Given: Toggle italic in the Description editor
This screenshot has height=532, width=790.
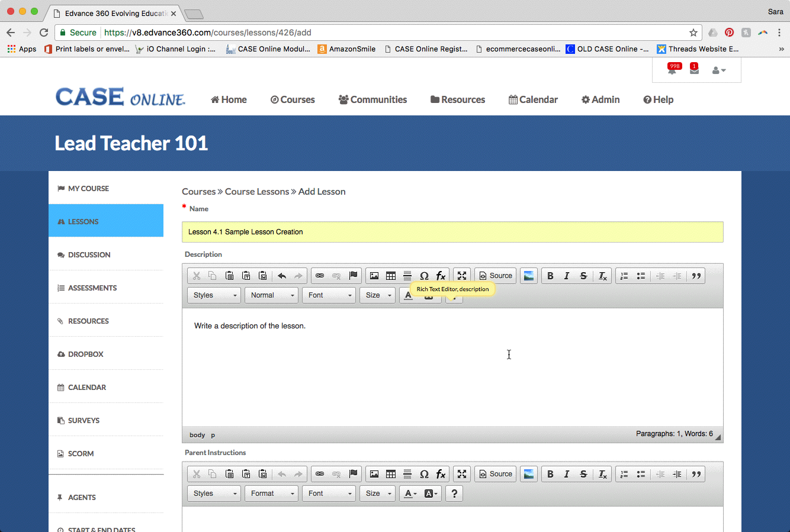Looking at the screenshot, I should (567, 276).
